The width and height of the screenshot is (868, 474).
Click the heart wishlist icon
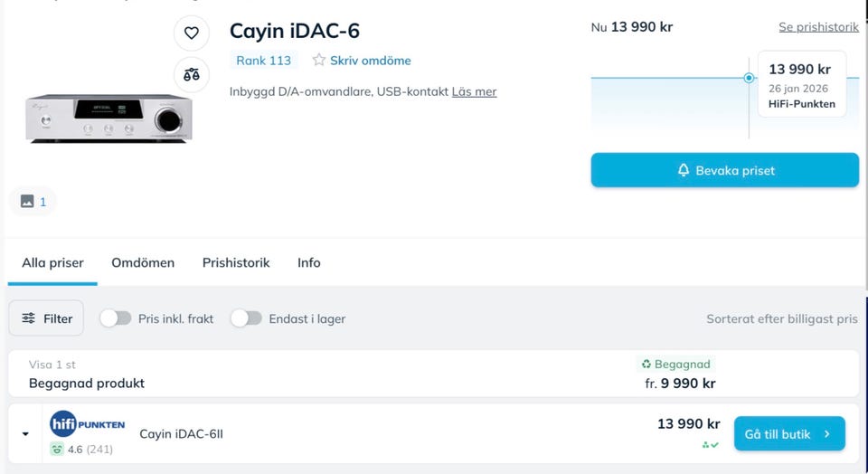click(192, 33)
